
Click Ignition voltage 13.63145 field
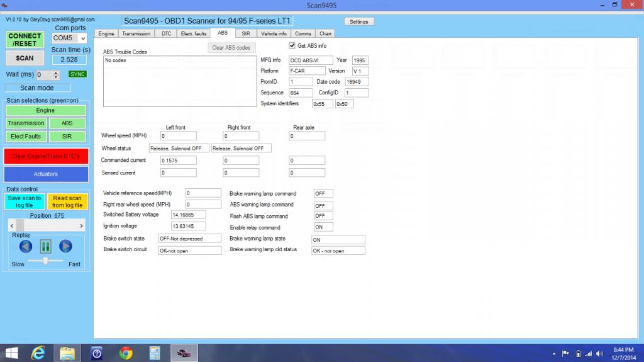(x=188, y=226)
